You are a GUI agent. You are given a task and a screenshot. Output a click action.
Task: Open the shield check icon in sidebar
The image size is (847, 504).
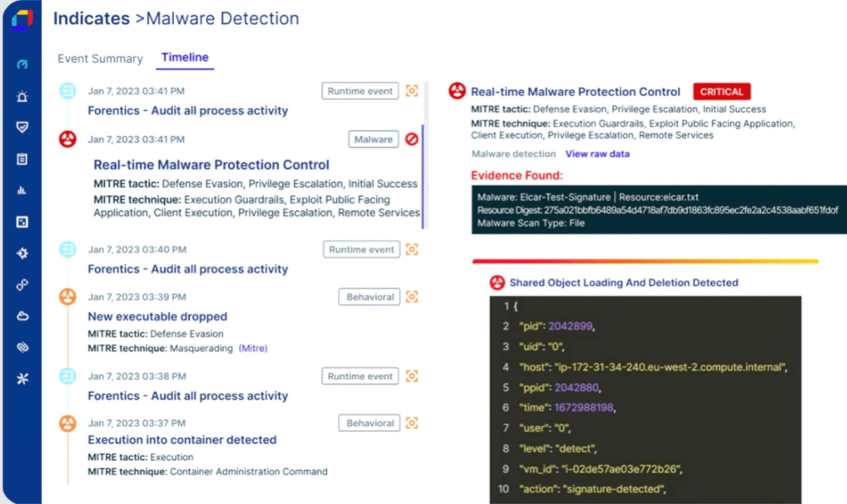coord(22,127)
